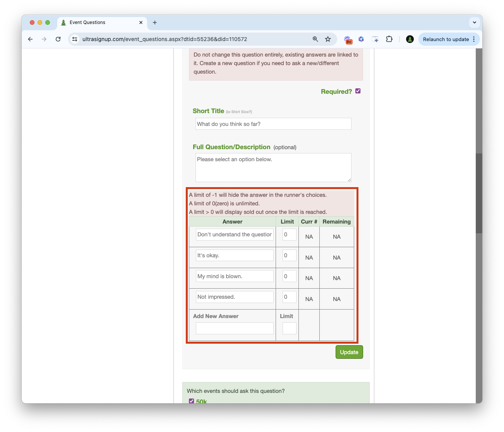
Task: Click the "Add New Answer" label
Action: tap(216, 316)
